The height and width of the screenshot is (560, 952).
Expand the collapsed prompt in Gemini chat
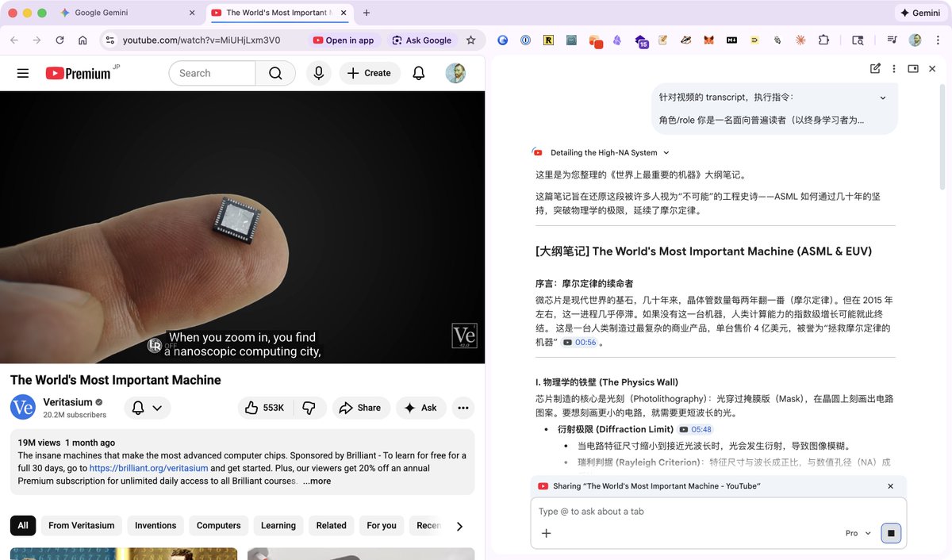[x=882, y=98]
